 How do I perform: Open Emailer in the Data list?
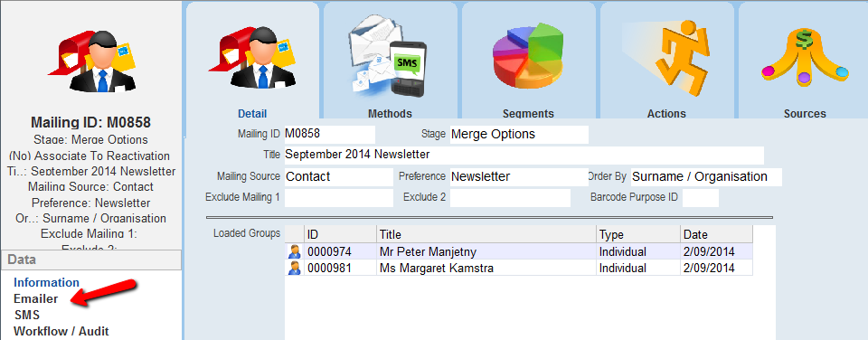pyautogui.click(x=36, y=298)
